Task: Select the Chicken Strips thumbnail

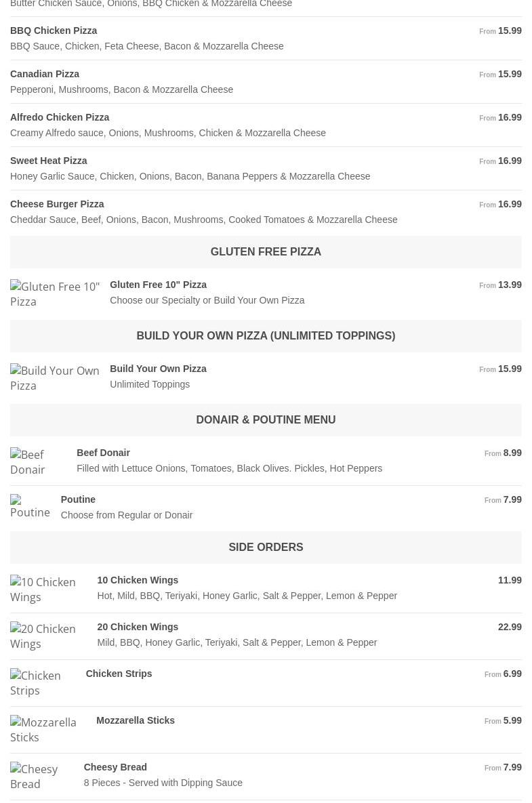Action: coord(43,683)
